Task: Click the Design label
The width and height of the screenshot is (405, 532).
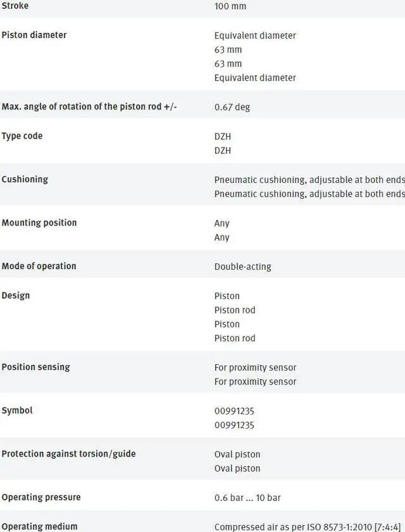Action: 16,295
